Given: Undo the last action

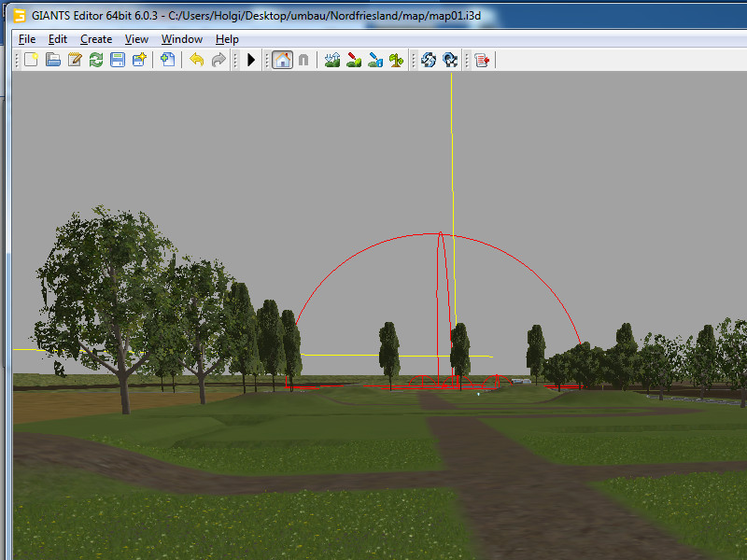Looking at the screenshot, I should (x=196, y=60).
